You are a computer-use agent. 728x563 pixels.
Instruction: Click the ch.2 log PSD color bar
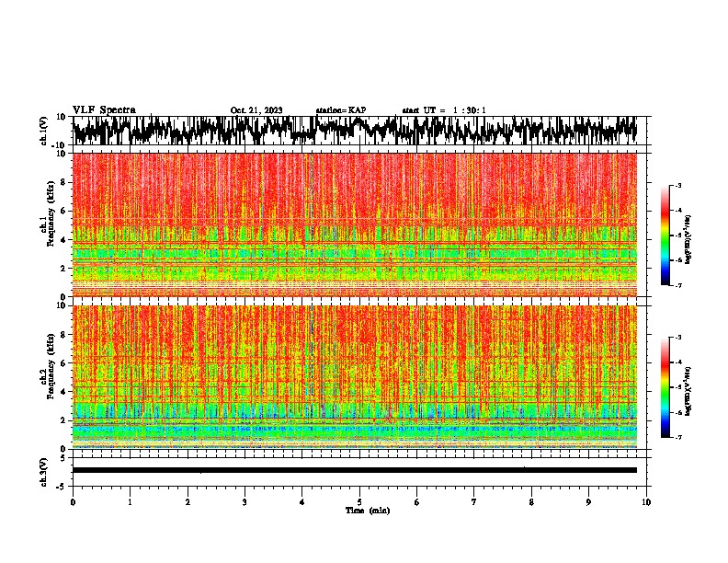point(665,387)
